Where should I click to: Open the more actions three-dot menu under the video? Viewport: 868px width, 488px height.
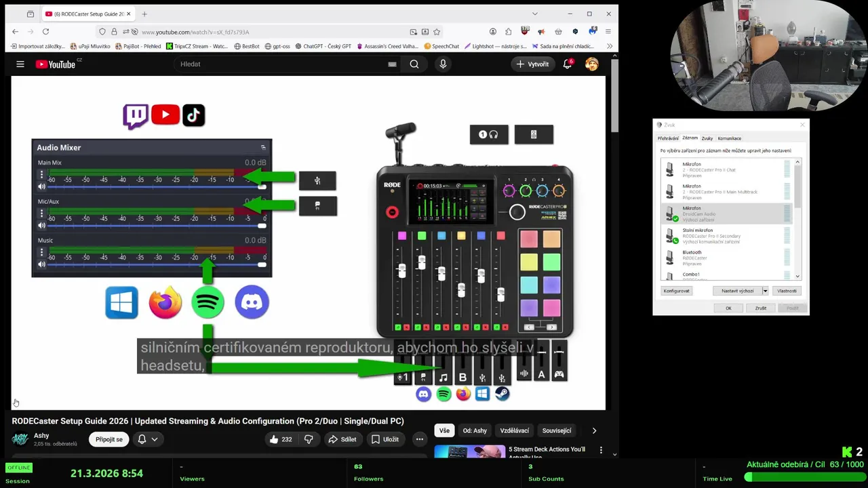point(420,439)
